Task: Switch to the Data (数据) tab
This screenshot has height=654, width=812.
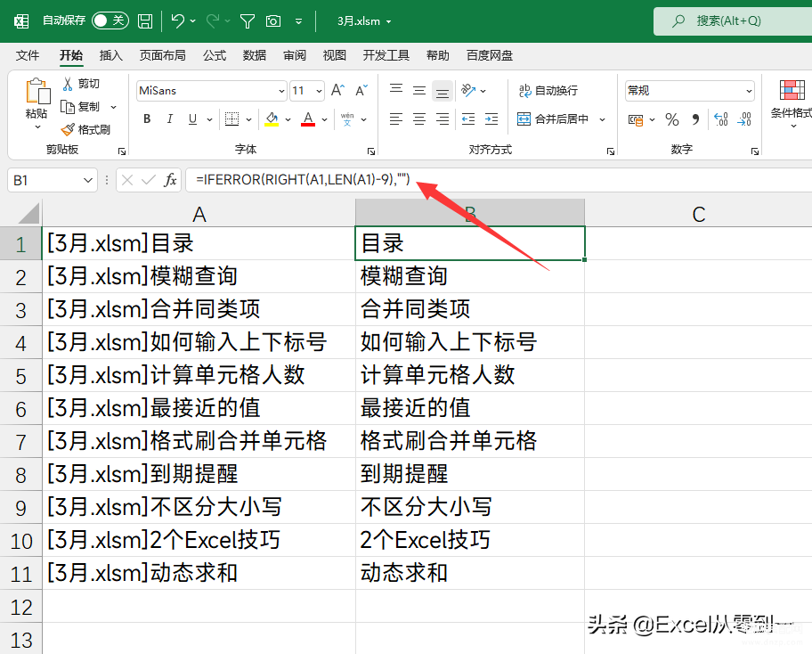Action: click(x=255, y=55)
